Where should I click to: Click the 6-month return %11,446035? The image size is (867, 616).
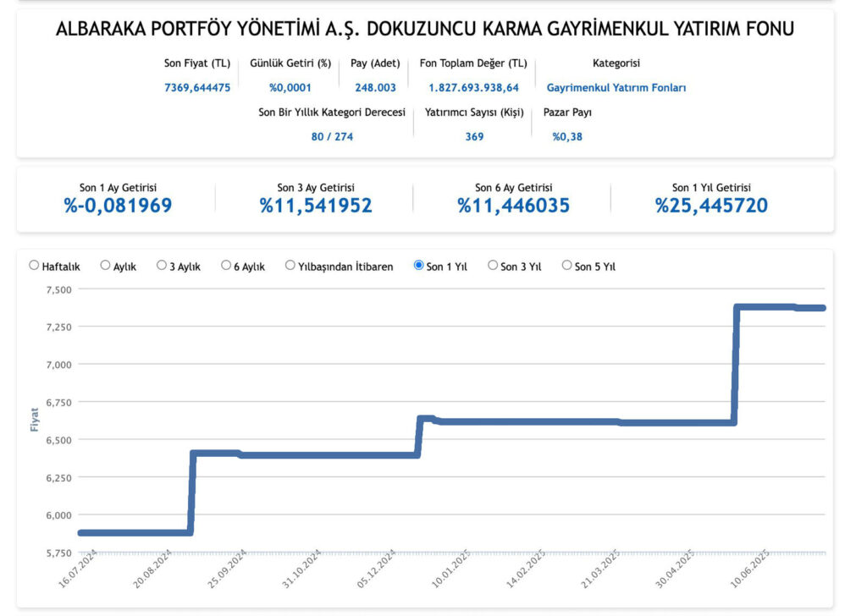click(513, 206)
